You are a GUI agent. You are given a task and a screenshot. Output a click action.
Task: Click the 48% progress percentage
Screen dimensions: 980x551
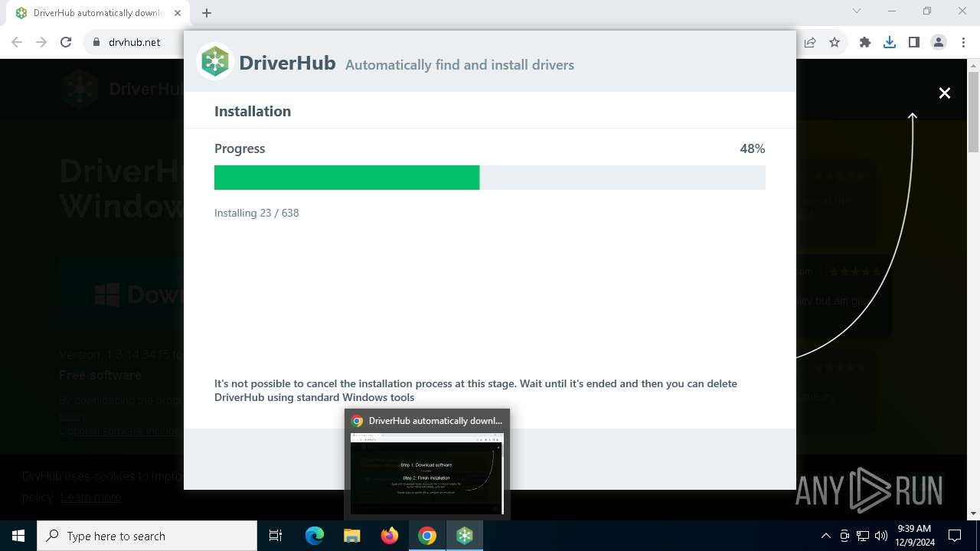click(753, 148)
